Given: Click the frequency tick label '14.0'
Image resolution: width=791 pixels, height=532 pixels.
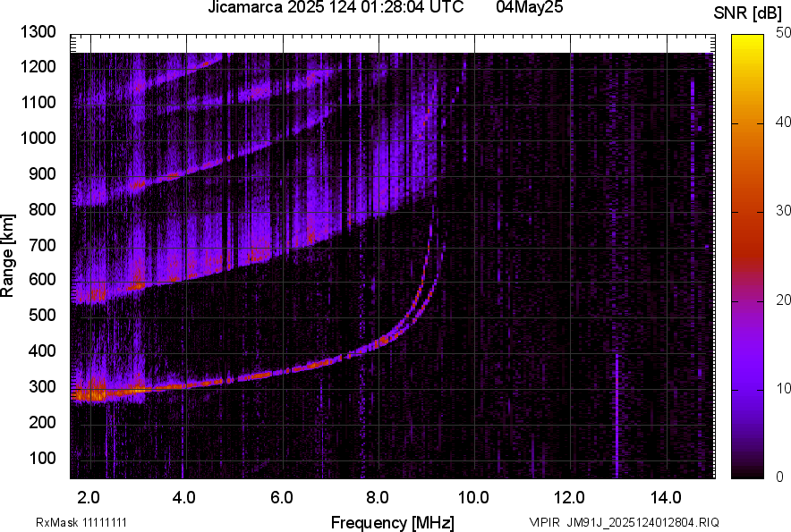Looking at the screenshot, I should pyautogui.click(x=666, y=498).
